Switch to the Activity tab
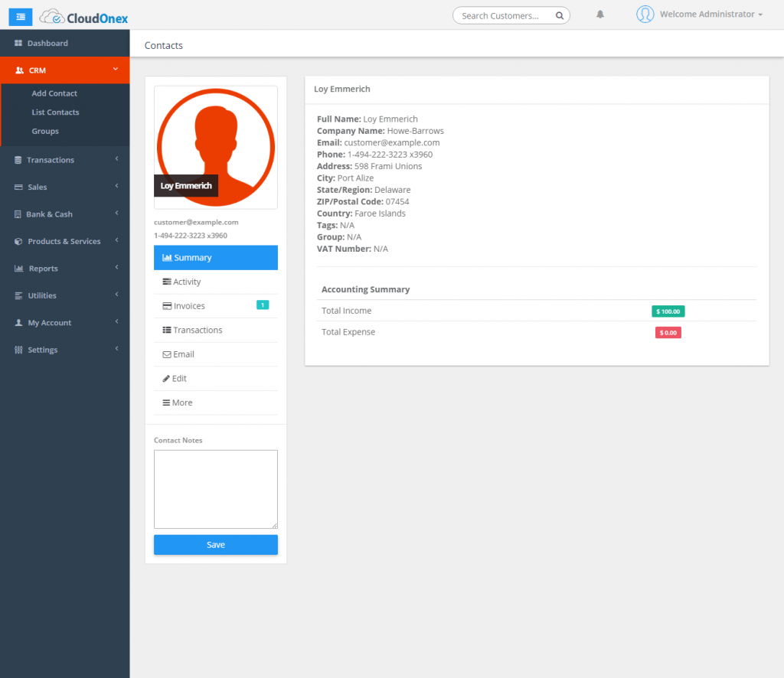 [x=187, y=282]
